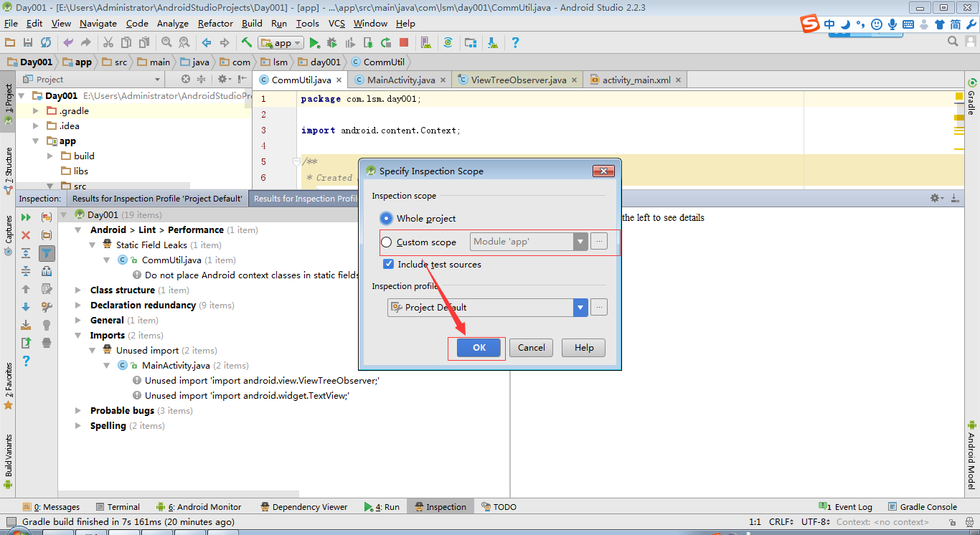Viewport: 980px width, 535px height.
Task: Click Edit Settings wrench icon in inspection panel
Action: tap(47, 307)
